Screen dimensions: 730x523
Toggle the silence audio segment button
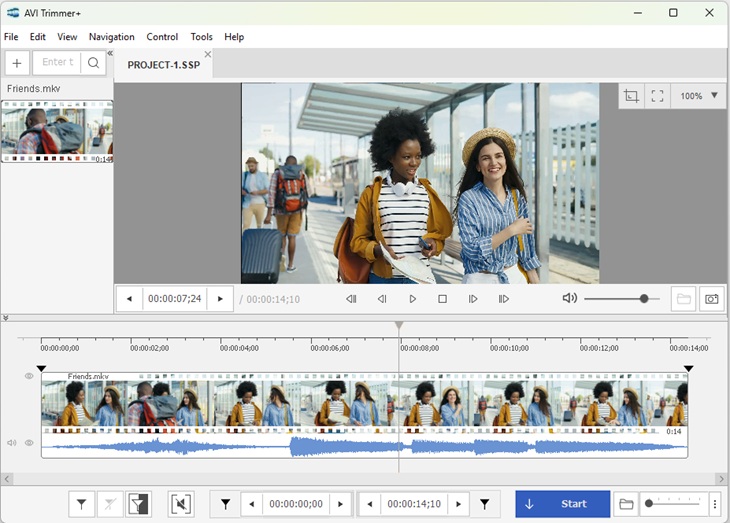(181, 504)
